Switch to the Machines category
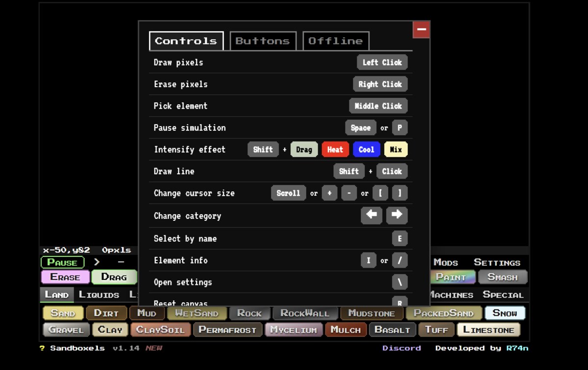The image size is (588, 370). click(x=451, y=295)
